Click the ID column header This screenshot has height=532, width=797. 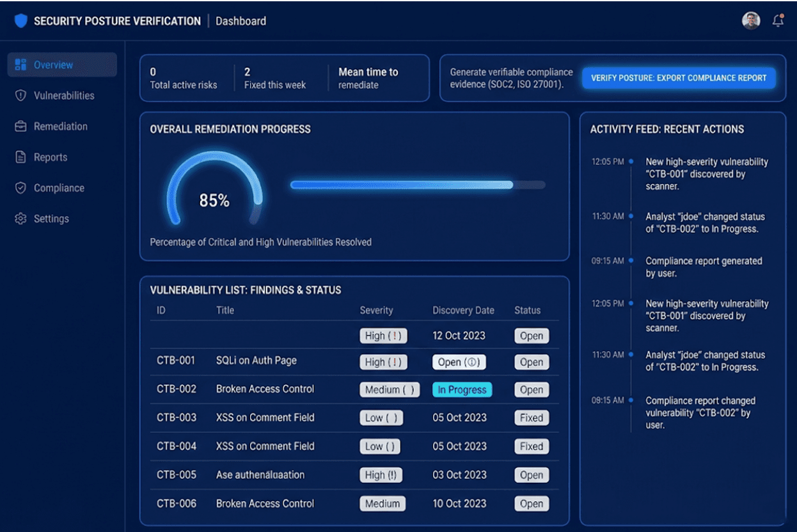(x=161, y=310)
